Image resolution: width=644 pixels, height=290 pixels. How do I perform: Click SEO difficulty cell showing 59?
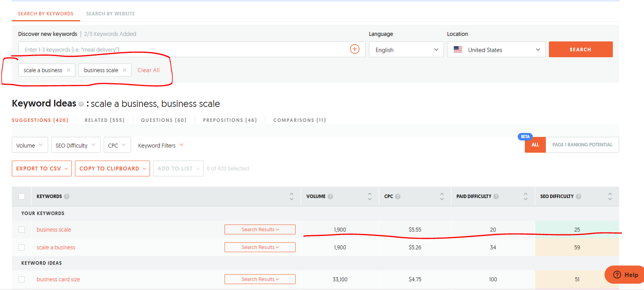(577, 247)
